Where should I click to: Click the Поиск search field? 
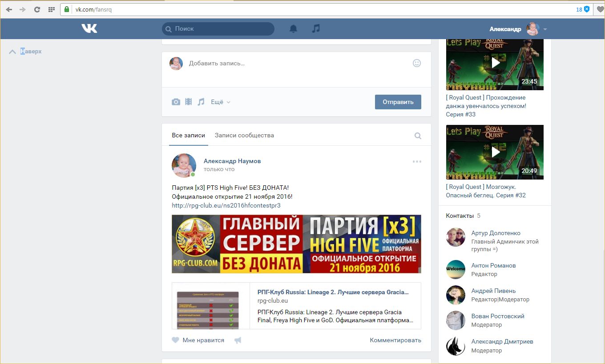coord(218,28)
